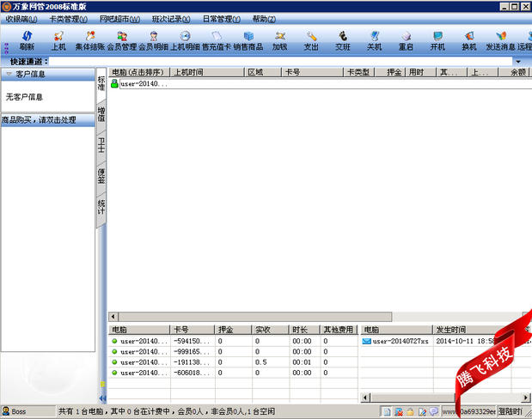Open the 日常管理 menu
This screenshot has height=419, width=532.
(x=221, y=19)
